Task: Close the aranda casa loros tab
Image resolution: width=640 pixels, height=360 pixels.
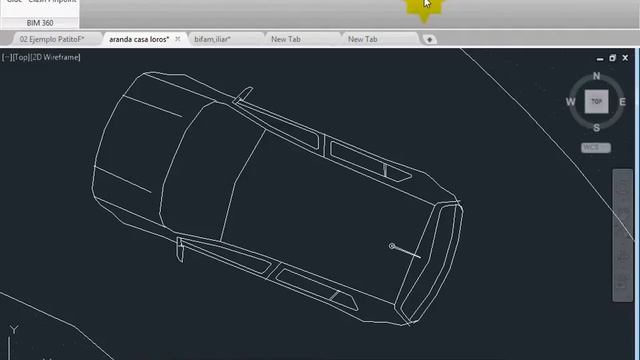Action: [x=178, y=39]
